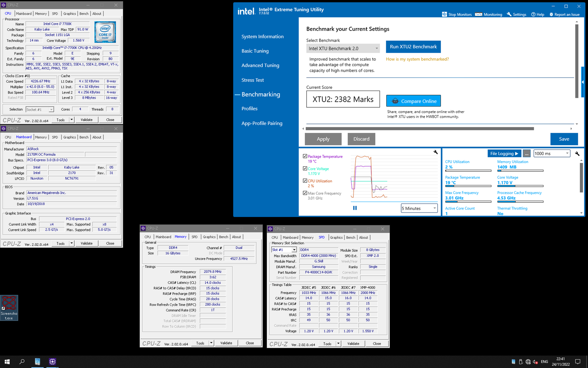Click Validate in CPU-Z SPD window

(353, 343)
